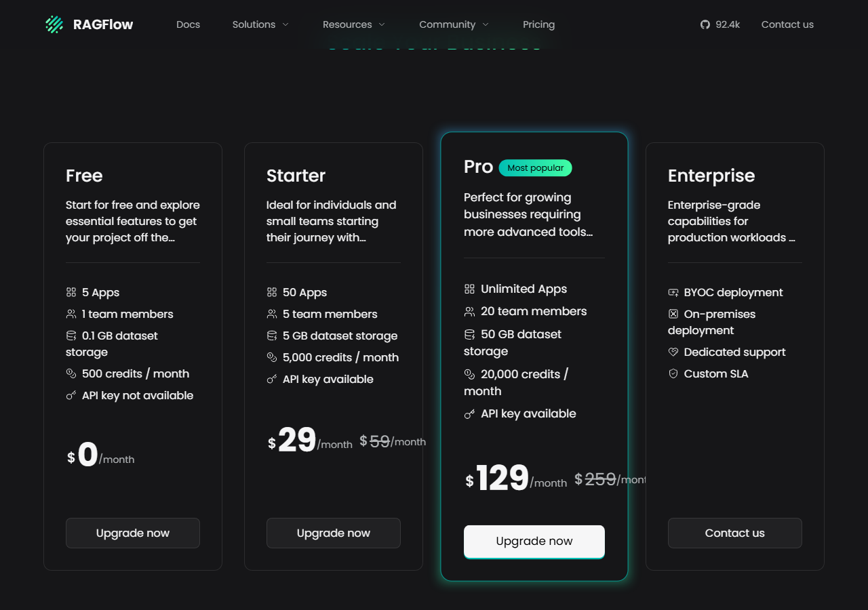868x610 pixels.
Task: Click team icon beside 5 team members
Action: coord(272,314)
